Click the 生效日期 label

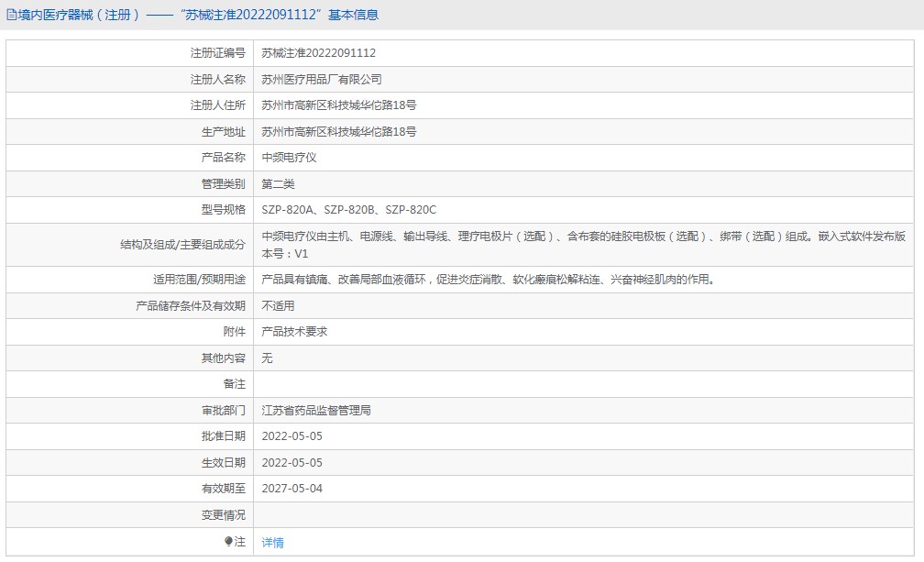tap(224, 463)
